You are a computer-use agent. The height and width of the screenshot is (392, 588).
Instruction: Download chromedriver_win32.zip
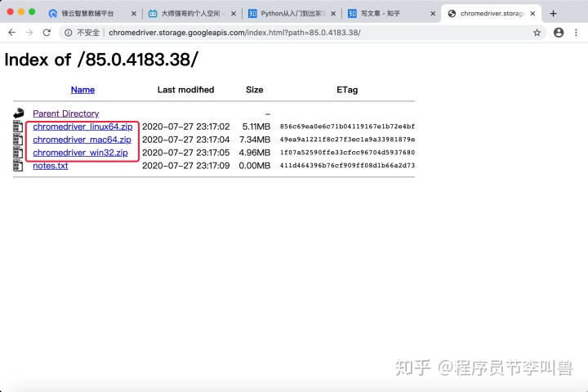[x=80, y=153]
